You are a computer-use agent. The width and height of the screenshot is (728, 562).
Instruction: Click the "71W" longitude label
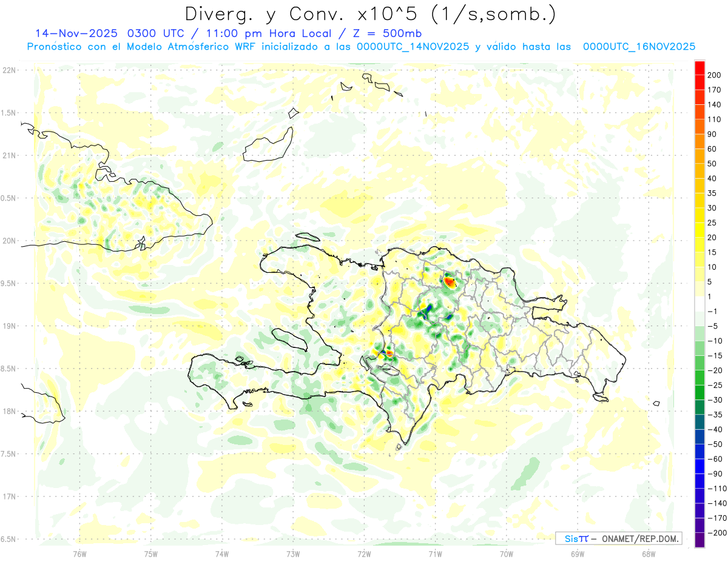[x=435, y=554]
